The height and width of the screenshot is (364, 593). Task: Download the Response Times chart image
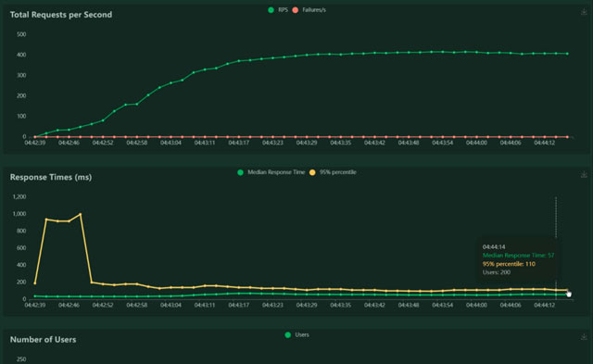click(x=584, y=175)
